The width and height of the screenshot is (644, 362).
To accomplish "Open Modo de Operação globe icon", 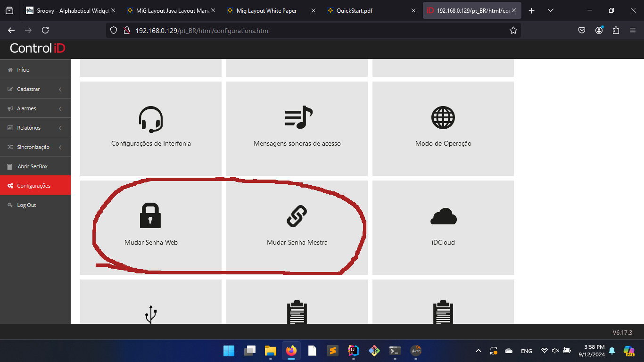I will [x=443, y=118].
